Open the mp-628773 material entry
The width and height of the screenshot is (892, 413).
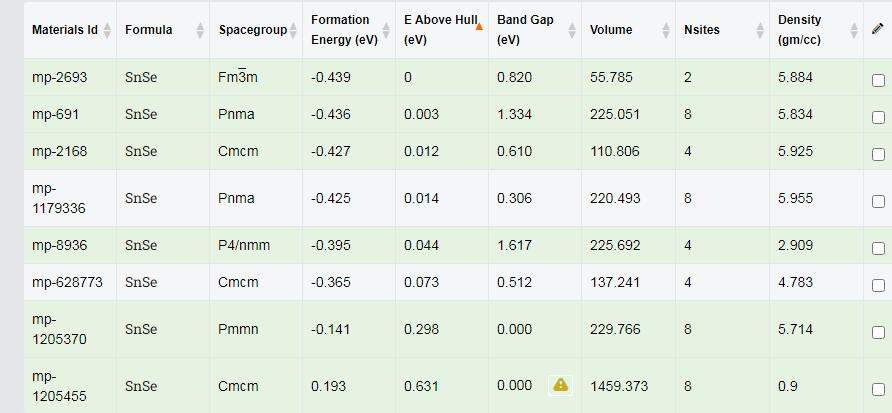coord(66,282)
